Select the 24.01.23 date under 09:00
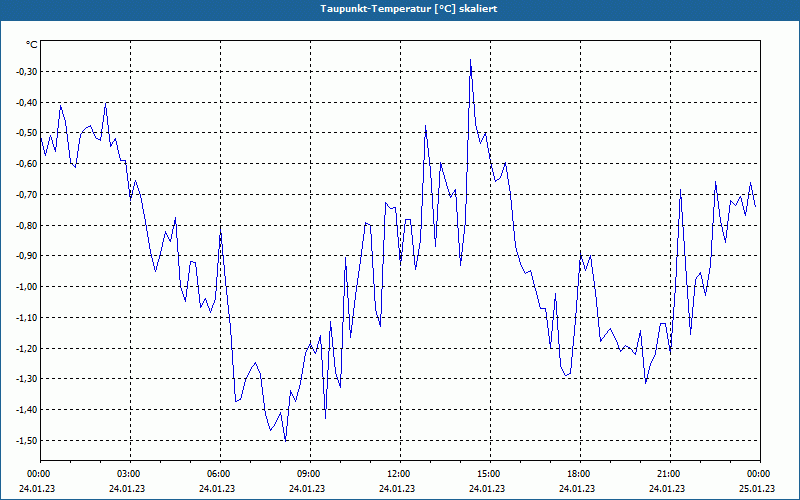Screen dimensions: 800x500 (307, 488)
